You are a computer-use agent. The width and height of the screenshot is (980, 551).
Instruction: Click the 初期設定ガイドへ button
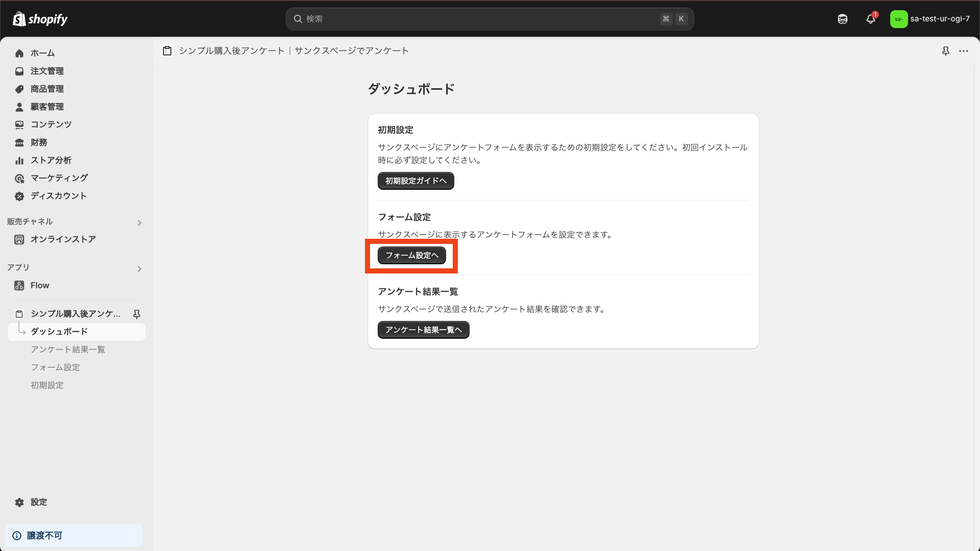415,181
